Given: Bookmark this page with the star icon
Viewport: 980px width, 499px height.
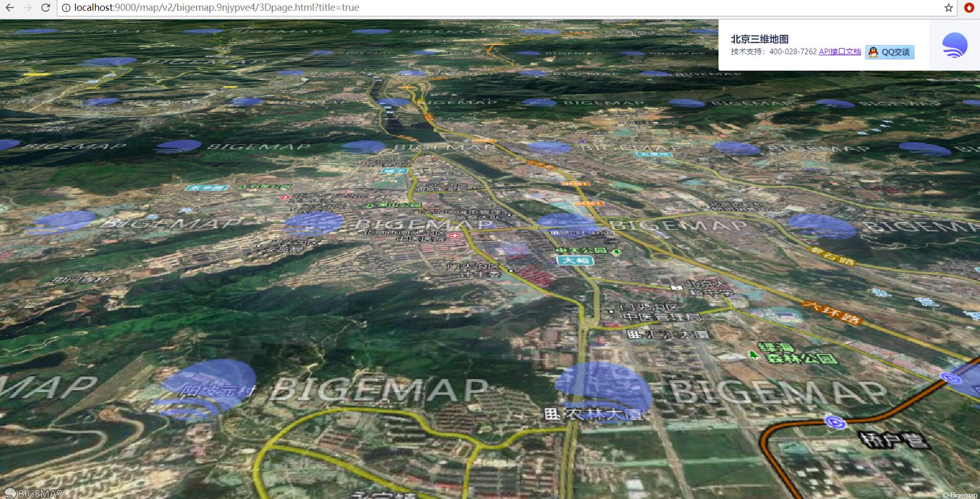Looking at the screenshot, I should coord(949,8).
